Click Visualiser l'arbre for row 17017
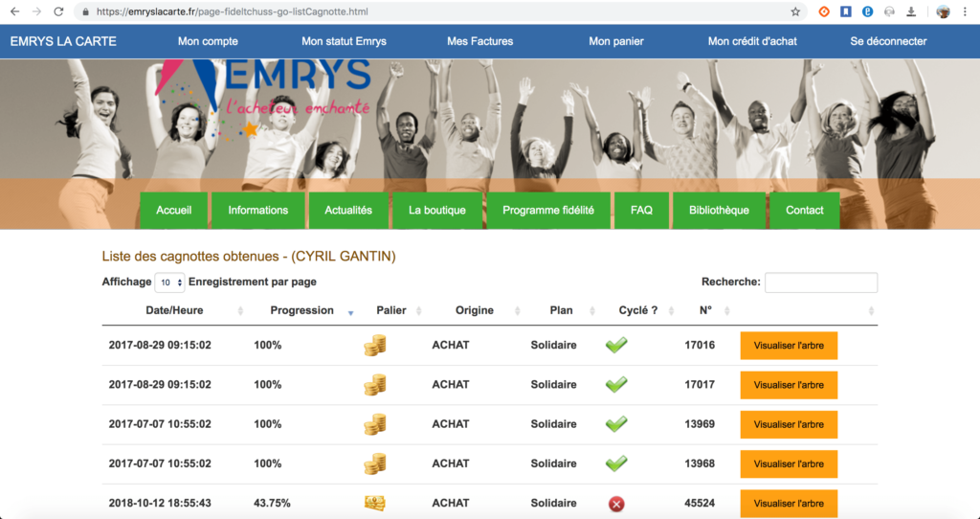Screen dimensions: 980x519 click(789, 385)
